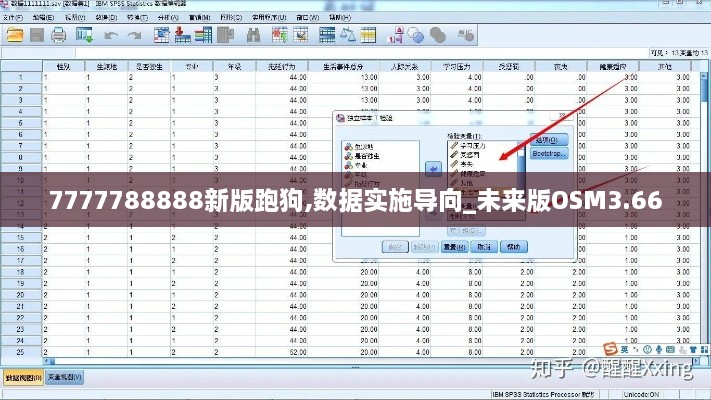Open the 编辑(E) menu
This screenshot has width=711, height=400.
(44, 18)
